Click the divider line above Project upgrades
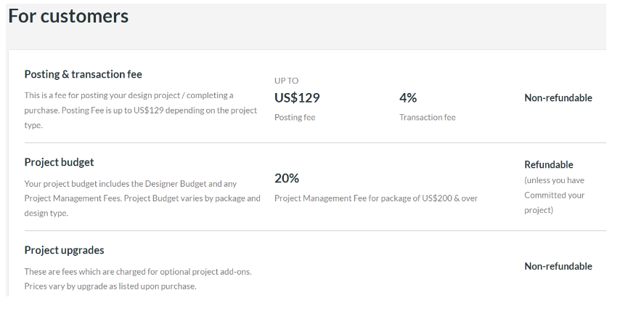This screenshot has width=644, height=314. click(315, 231)
